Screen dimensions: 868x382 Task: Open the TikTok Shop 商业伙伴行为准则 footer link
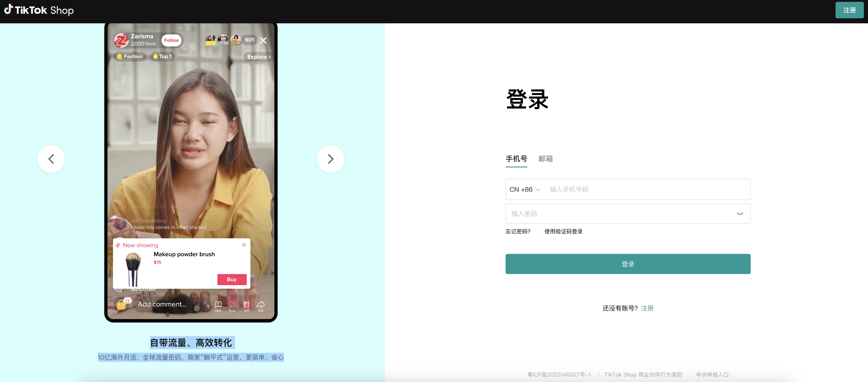(643, 374)
